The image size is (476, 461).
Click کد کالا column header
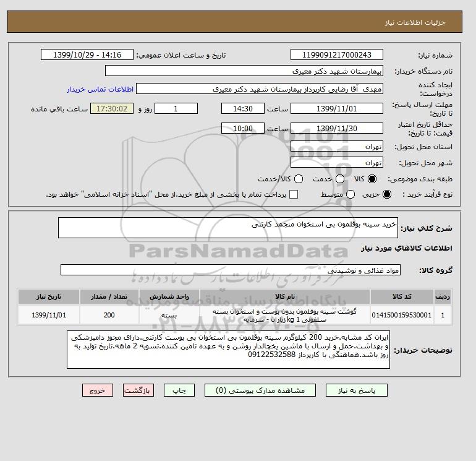coord(402,296)
